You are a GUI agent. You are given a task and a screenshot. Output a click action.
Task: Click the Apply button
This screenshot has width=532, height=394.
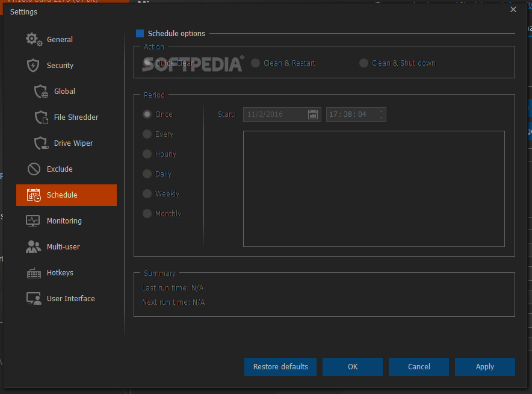(485, 367)
